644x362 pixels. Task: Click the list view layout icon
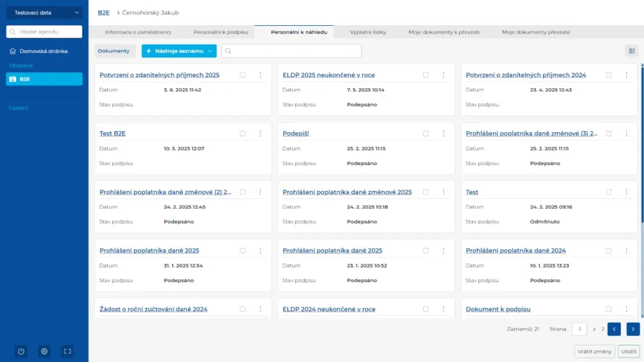[631, 51]
